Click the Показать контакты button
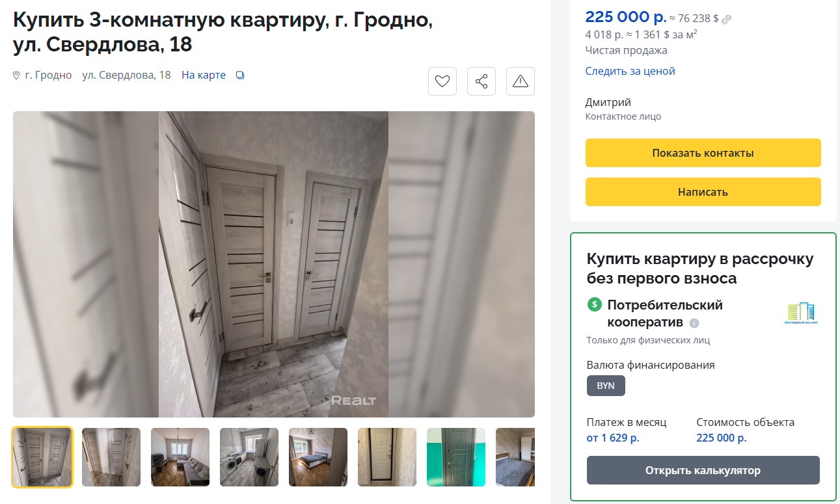 coord(703,153)
